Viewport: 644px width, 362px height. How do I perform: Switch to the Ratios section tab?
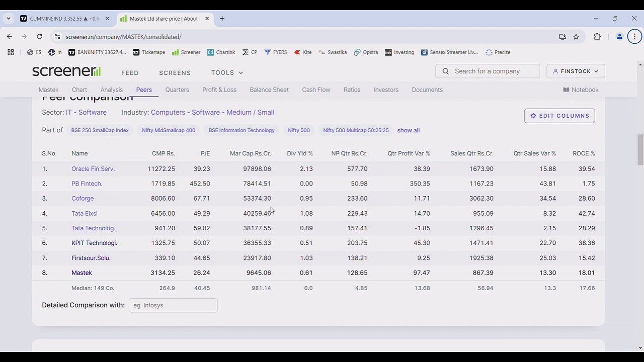click(352, 89)
